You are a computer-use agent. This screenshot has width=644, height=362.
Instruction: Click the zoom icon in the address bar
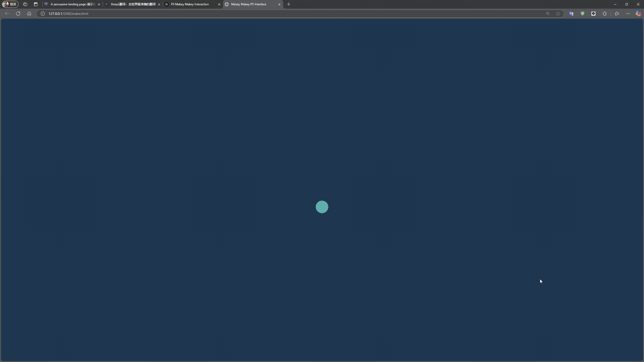pyautogui.click(x=548, y=14)
